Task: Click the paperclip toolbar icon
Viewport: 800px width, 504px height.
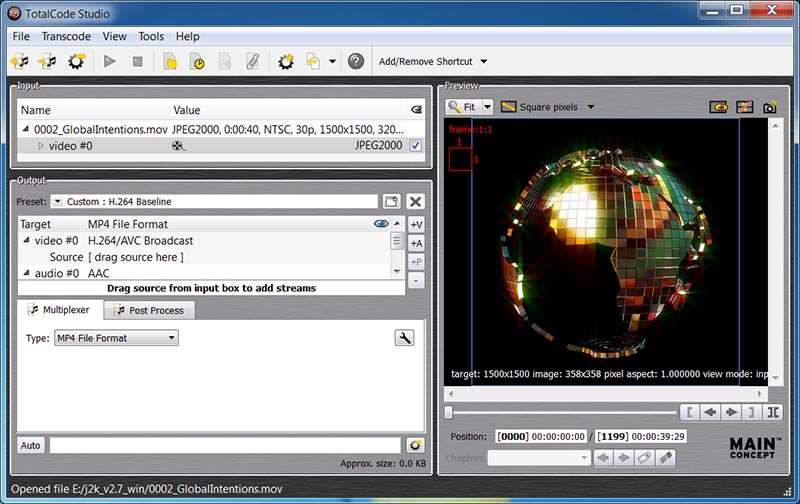Action: [253, 61]
